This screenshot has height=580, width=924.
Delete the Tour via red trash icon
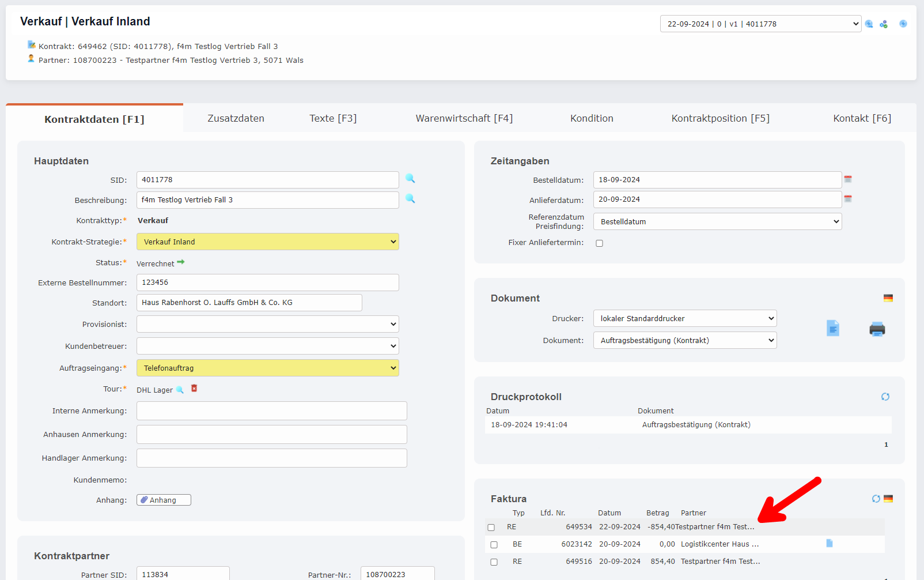(194, 389)
